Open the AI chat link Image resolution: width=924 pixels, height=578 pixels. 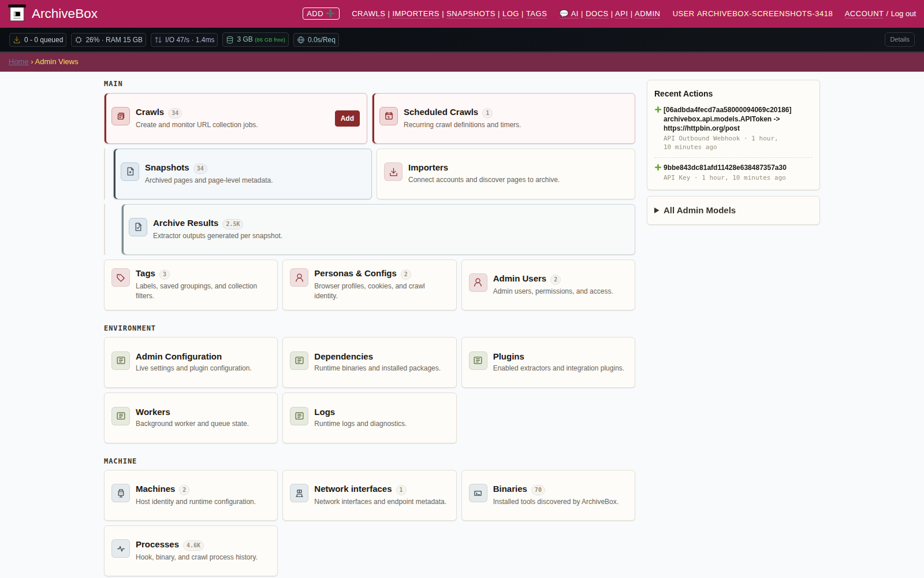[x=569, y=13]
